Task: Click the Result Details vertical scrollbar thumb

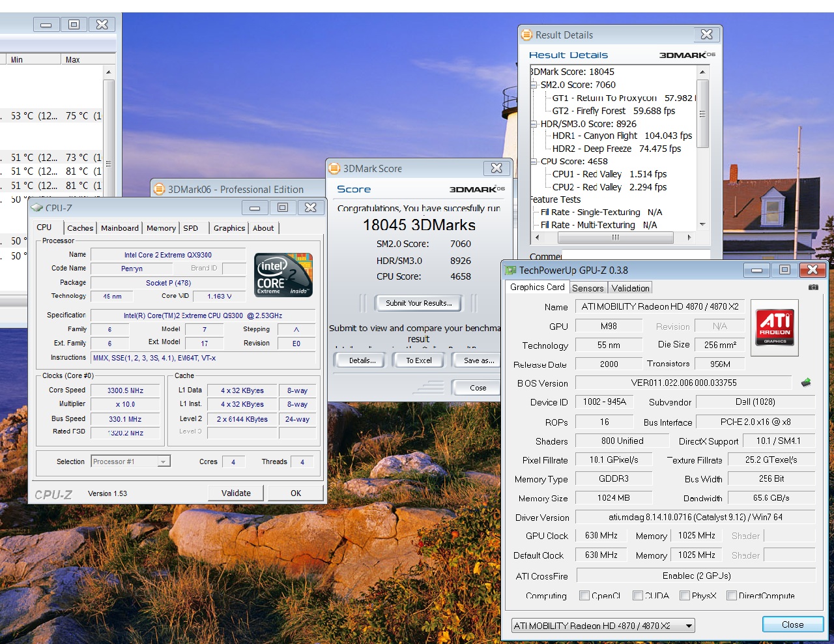Action: pyautogui.click(x=702, y=114)
